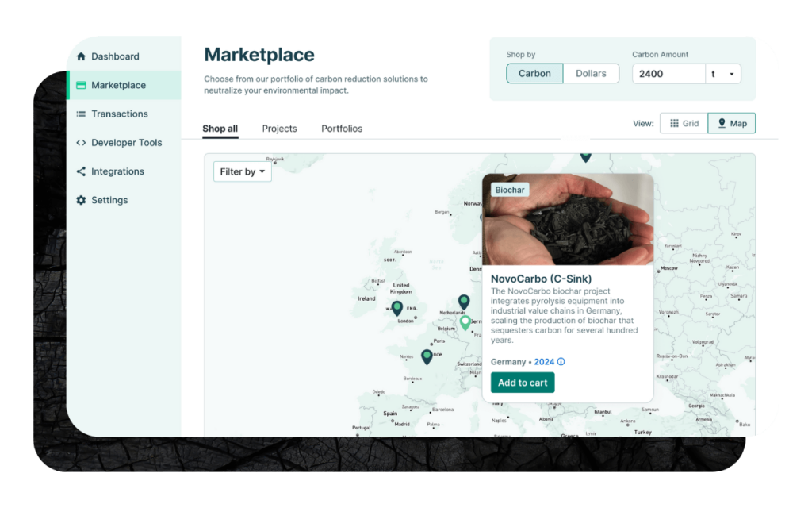Click the Marketplace card icon in sidebar
The image size is (812, 508).
pos(81,85)
